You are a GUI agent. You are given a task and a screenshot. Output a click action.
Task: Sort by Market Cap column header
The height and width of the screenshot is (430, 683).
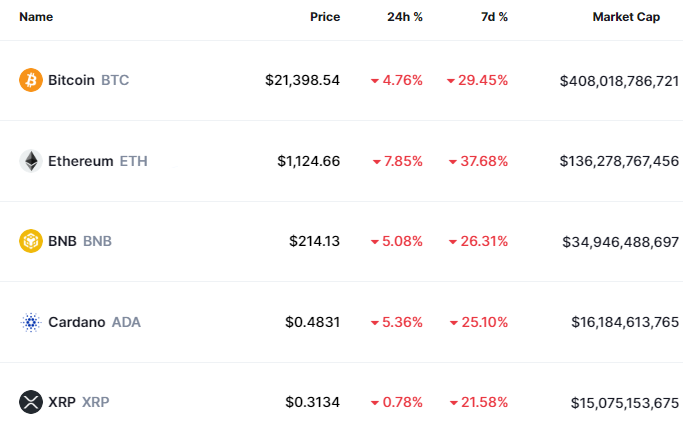point(625,17)
